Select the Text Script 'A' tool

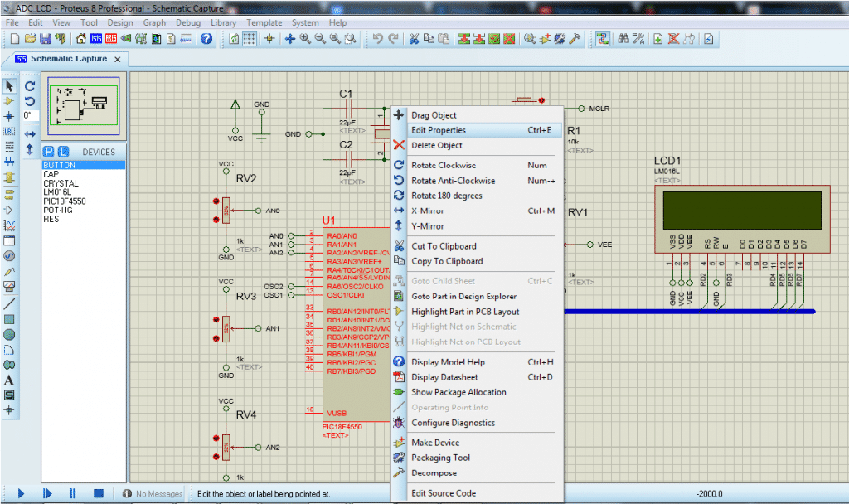pos(10,380)
